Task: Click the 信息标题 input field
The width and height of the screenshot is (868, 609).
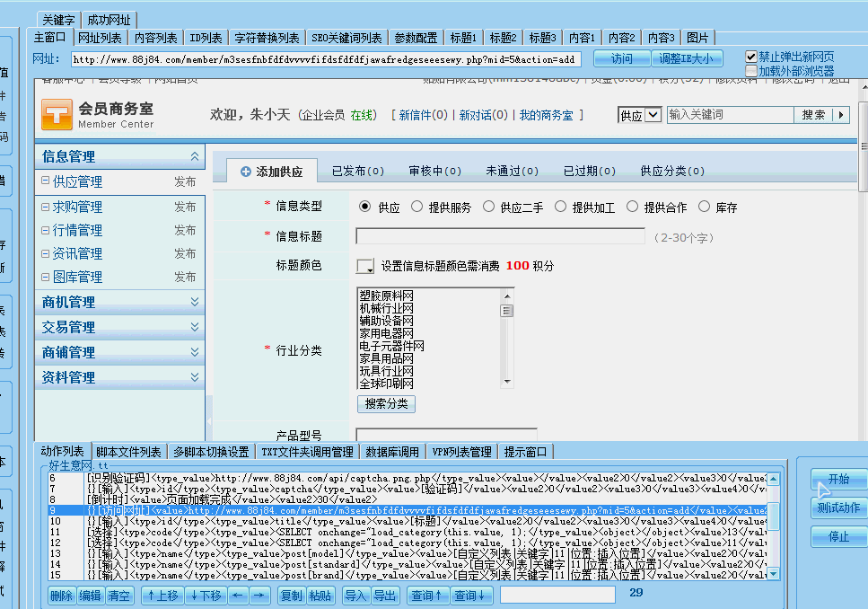Action: click(x=501, y=236)
